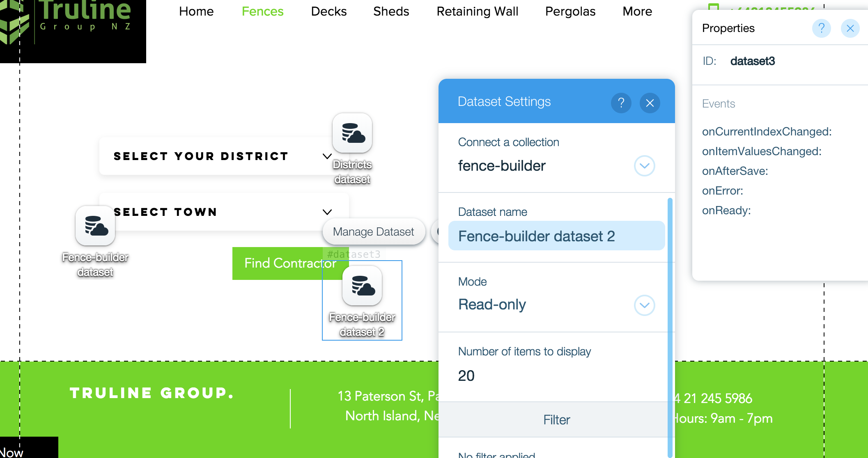Click the Districts dataset icon

coord(352,133)
